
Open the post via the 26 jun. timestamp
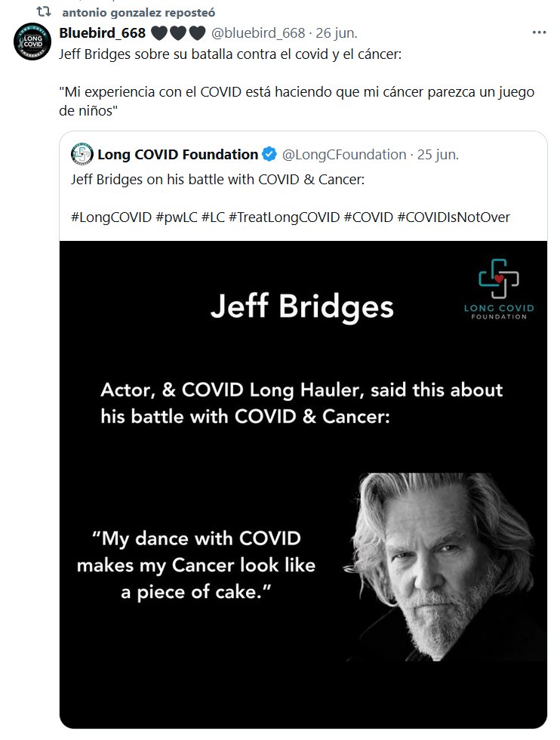click(337, 33)
